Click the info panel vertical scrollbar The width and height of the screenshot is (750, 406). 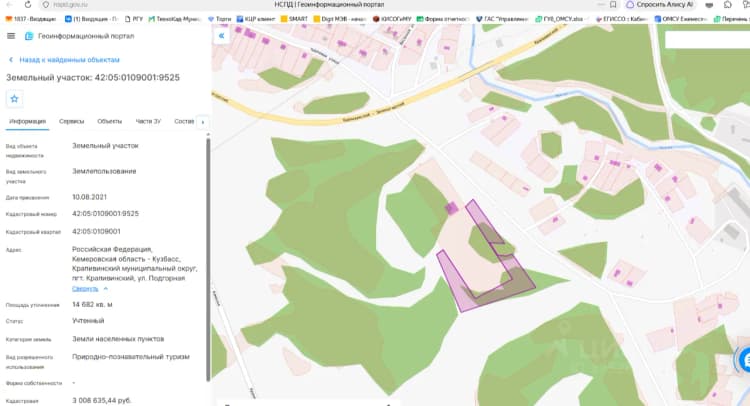[208, 258]
